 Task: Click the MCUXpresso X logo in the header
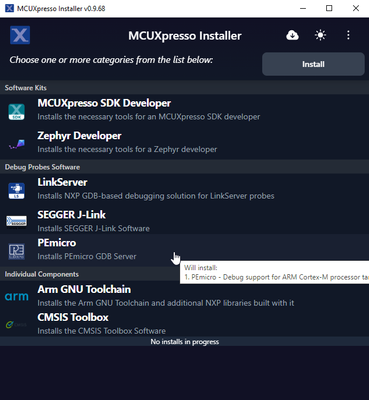pos(20,35)
